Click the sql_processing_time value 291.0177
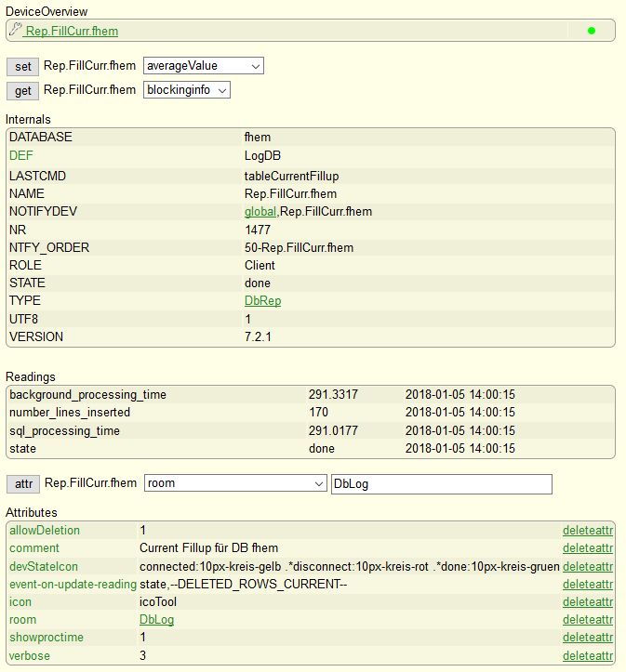 click(333, 430)
